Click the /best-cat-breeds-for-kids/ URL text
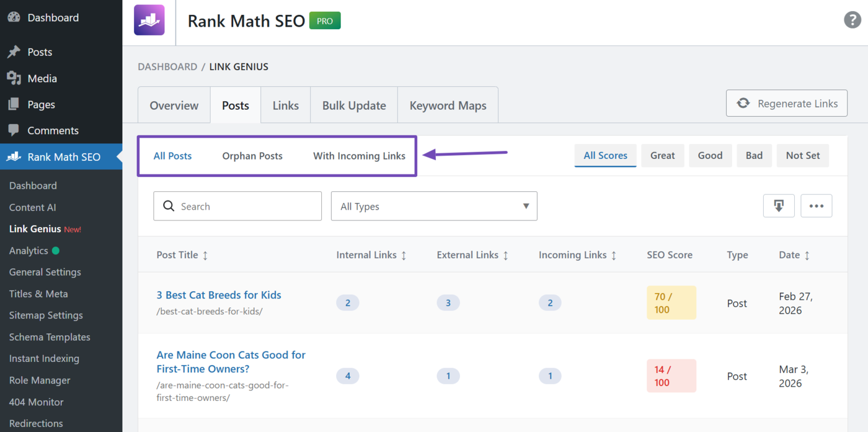This screenshot has height=432, width=868. [210, 312]
